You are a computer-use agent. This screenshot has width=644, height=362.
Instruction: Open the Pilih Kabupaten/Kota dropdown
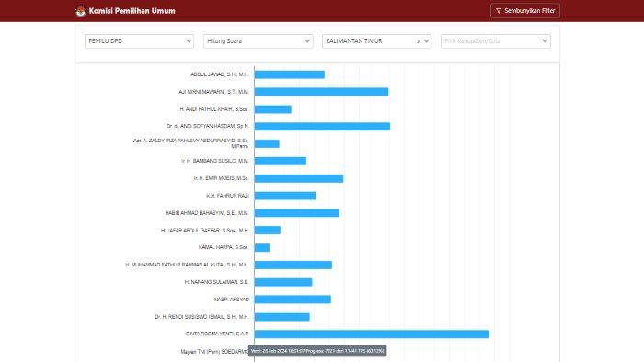(496, 41)
